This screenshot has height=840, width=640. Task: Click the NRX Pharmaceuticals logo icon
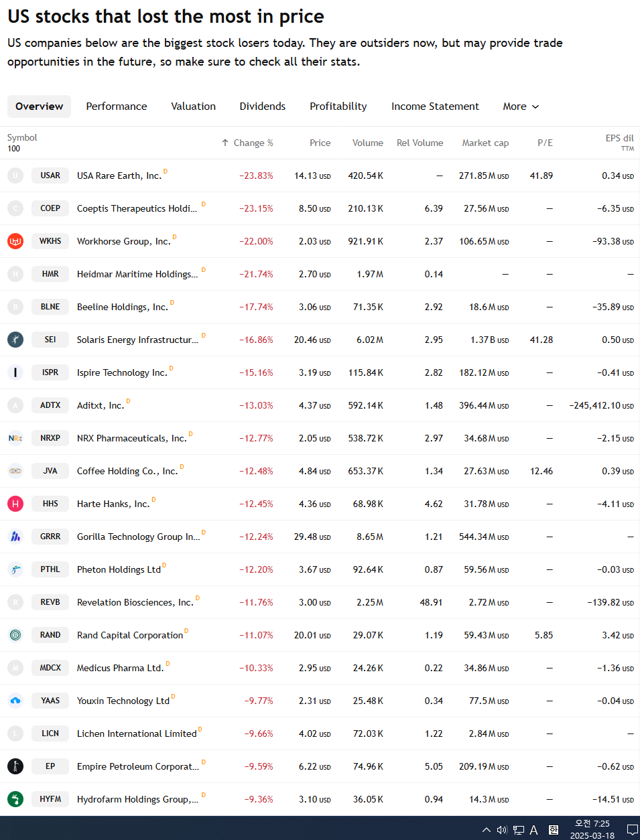click(15, 438)
